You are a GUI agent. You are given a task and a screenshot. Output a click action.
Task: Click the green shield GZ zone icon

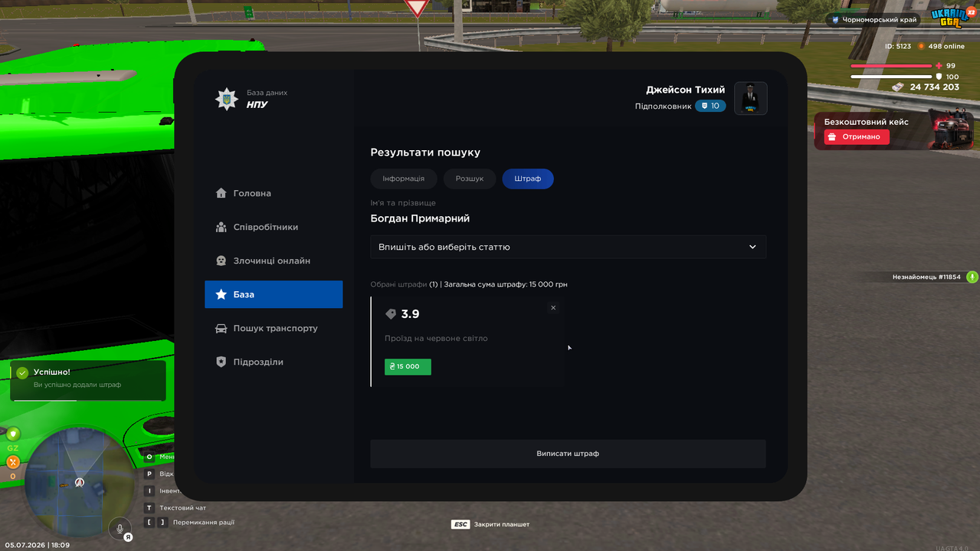pos(13,435)
